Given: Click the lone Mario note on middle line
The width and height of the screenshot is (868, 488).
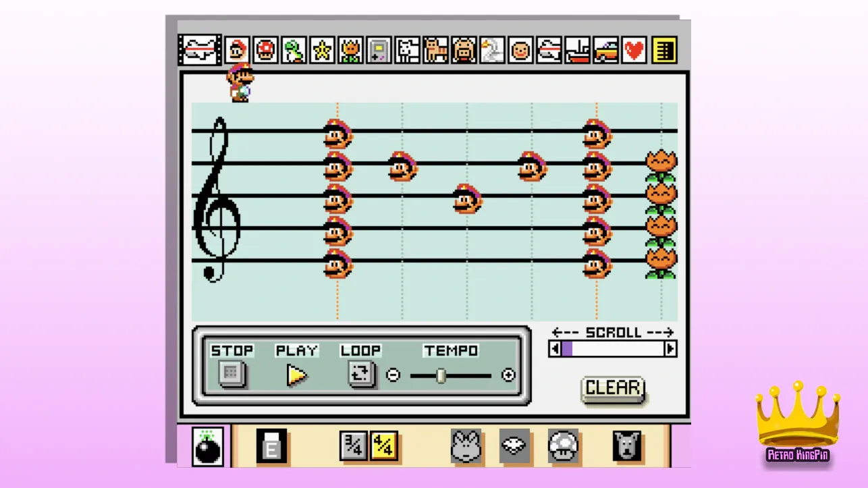Looking at the screenshot, I should pos(467,198).
